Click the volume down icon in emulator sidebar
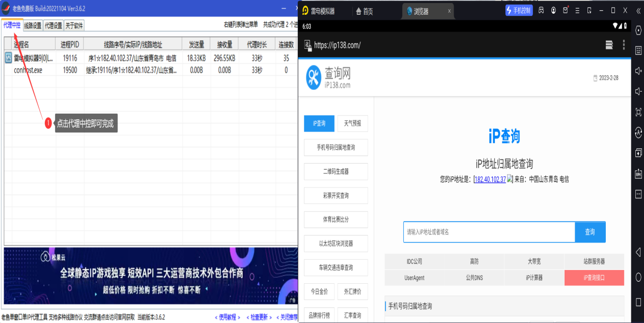Screen dimensions: 644x323 [638, 91]
